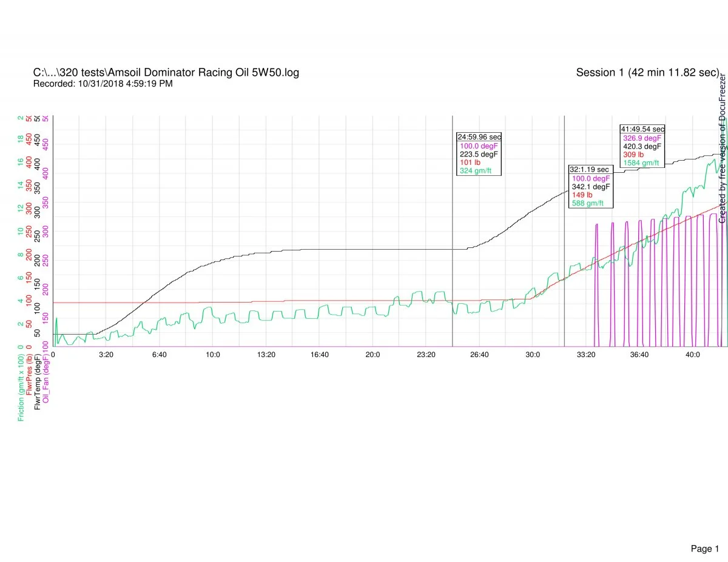This screenshot has height=562, width=728.
Task: Click the 324 gm/ft reading in first callout
Action: click(x=475, y=171)
